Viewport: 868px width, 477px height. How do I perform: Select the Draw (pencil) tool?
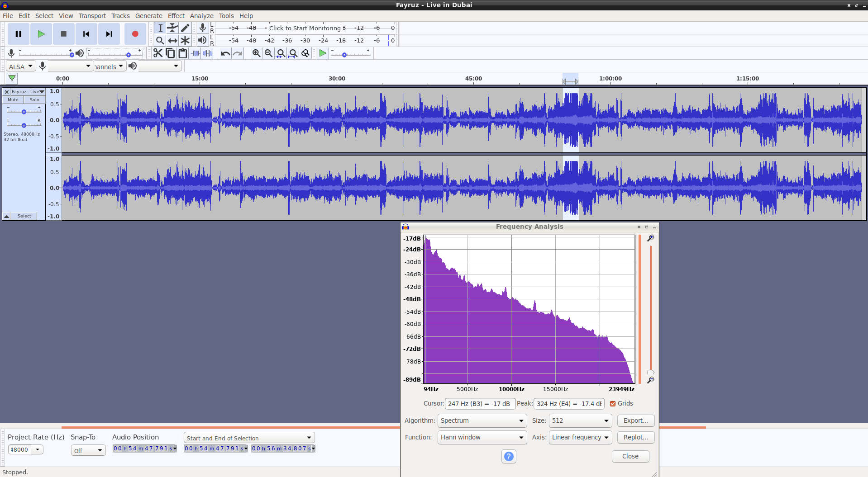click(x=185, y=28)
